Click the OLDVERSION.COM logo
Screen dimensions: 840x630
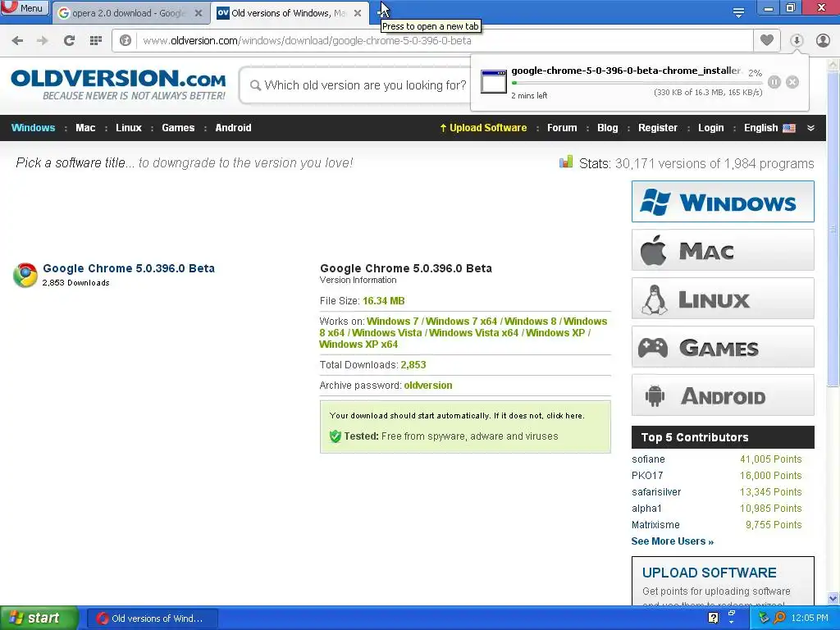tap(118, 84)
